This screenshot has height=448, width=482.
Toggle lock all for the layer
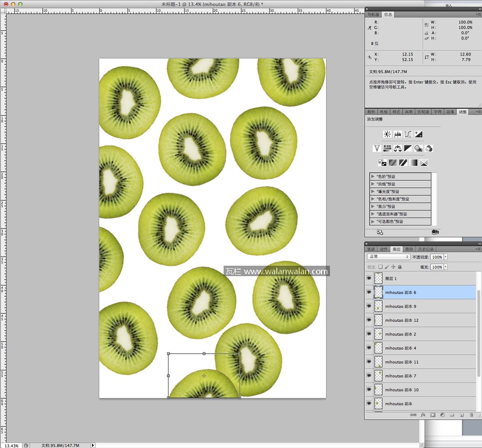(x=400, y=267)
